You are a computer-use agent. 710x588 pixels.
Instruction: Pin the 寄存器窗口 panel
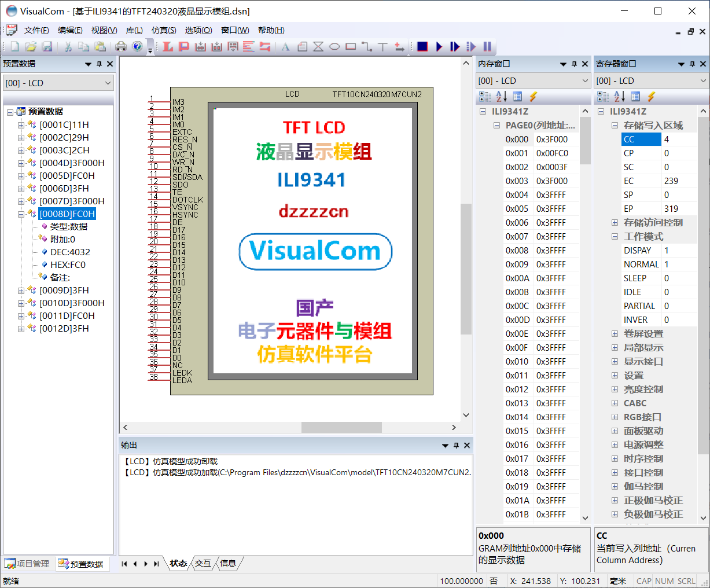[x=692, y=64]
